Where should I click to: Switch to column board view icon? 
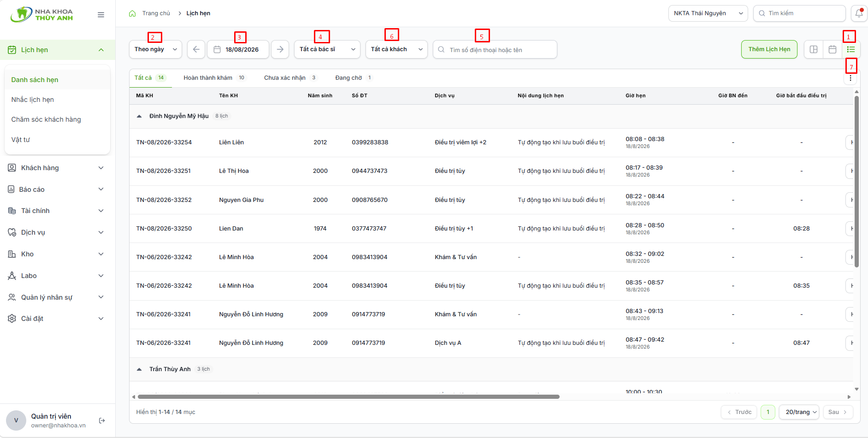tap(814, 49)
